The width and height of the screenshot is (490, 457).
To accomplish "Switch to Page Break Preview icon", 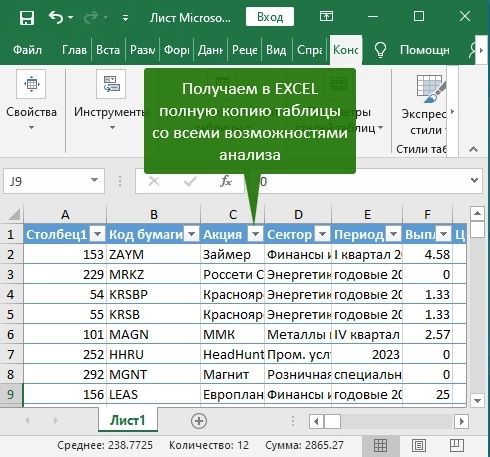I will coord(457,445).
